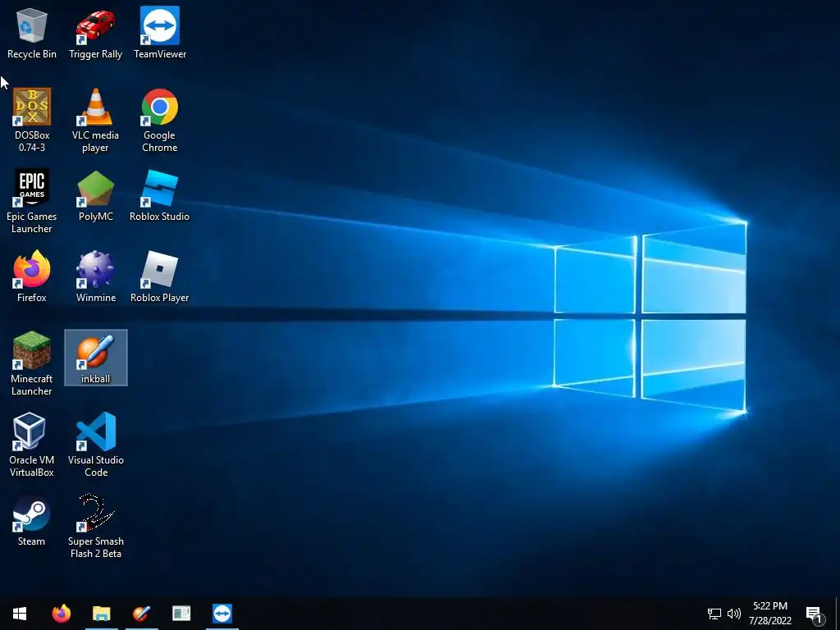Open the network status tray icon
Viewport: 840px width, 630px height.
[714, 614]
